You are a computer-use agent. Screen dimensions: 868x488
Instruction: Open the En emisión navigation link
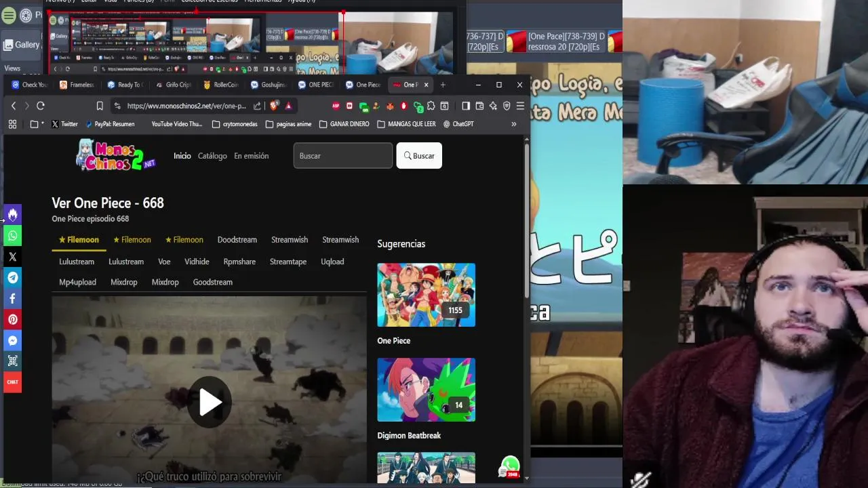pos(251,156)
